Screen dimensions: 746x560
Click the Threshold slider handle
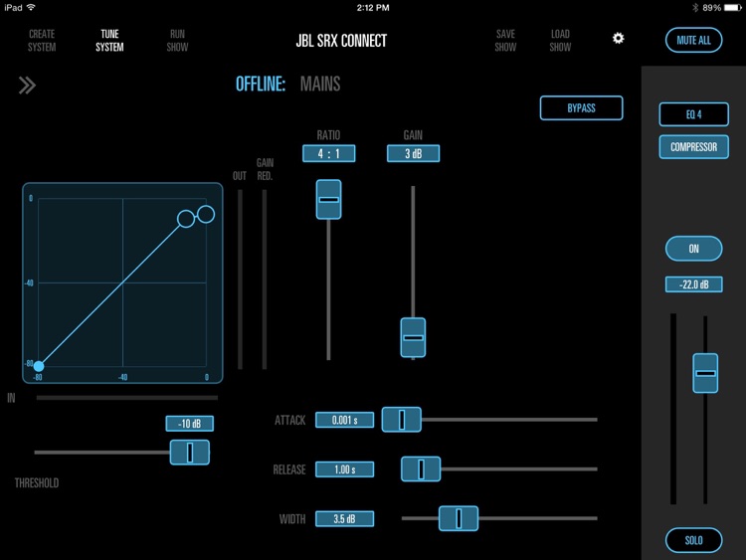190,452
